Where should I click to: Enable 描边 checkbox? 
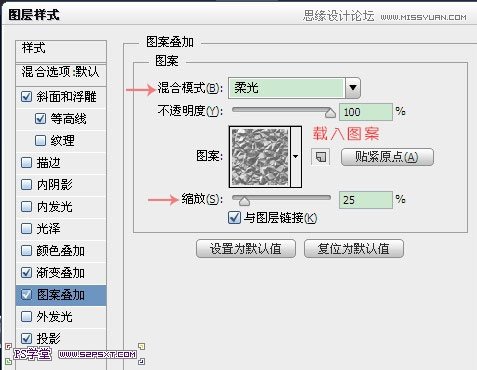(26, 163)
